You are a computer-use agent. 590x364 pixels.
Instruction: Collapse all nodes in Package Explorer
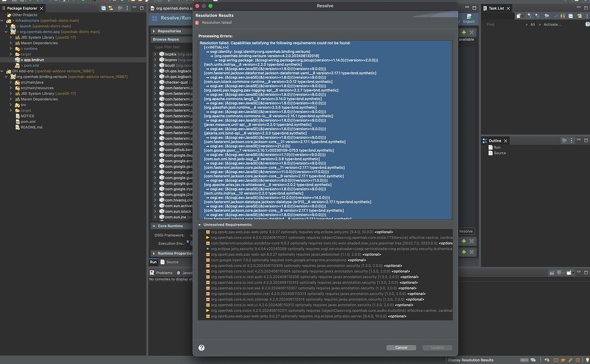pos(104,9)
